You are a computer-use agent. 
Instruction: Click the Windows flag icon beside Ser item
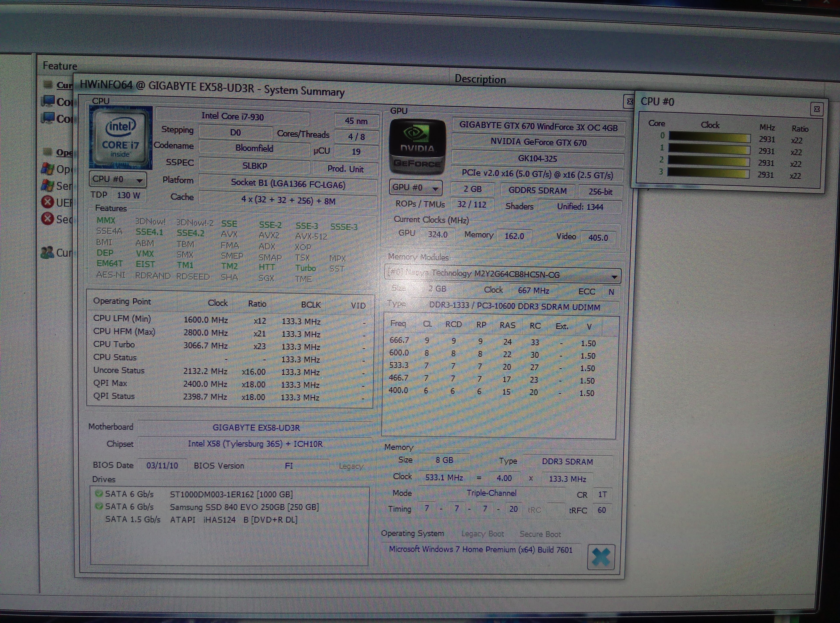(x=47, y=185)
